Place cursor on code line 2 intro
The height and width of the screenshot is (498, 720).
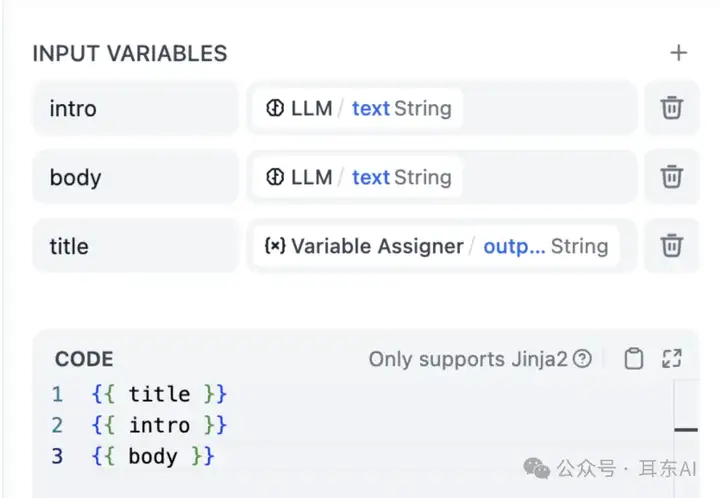point(159,425)
